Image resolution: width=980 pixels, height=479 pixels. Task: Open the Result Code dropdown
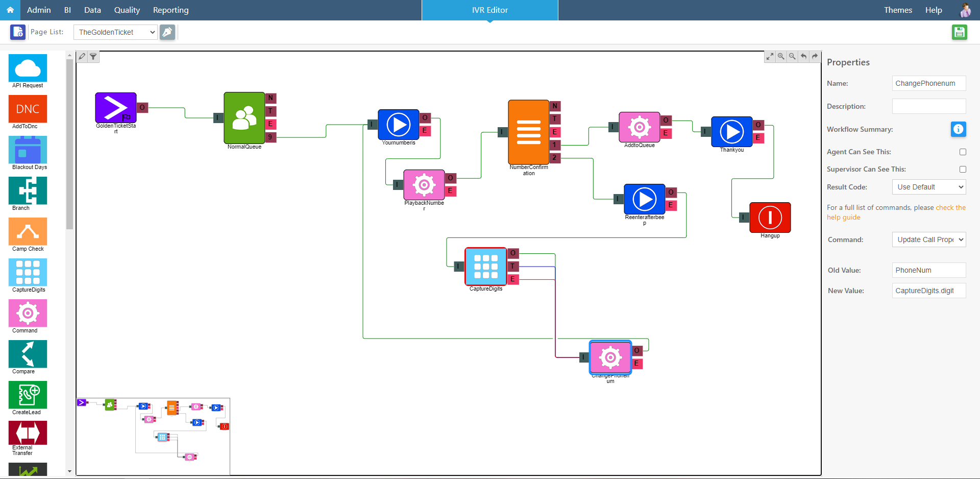click(929, 187)
